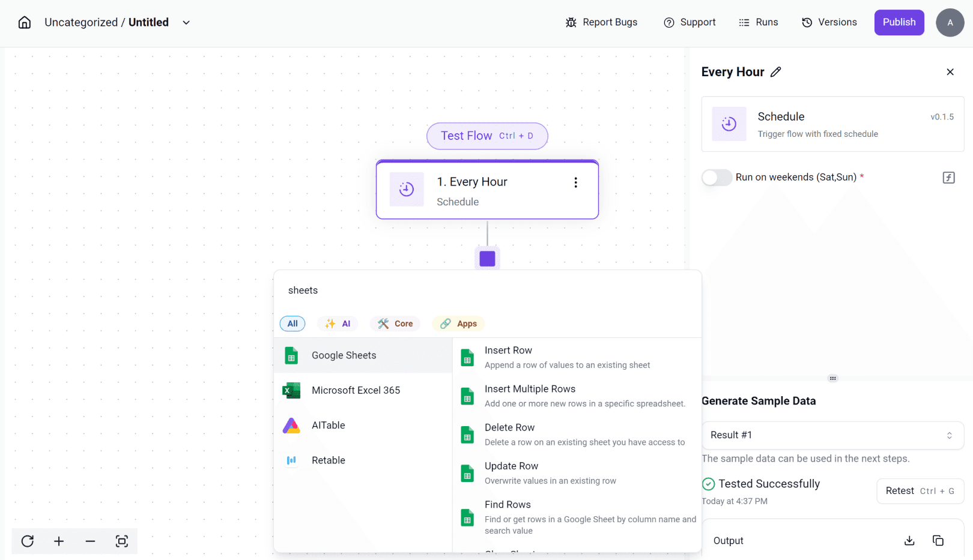Open the Result #1 dropdown
973x560 pixels.
832,435
